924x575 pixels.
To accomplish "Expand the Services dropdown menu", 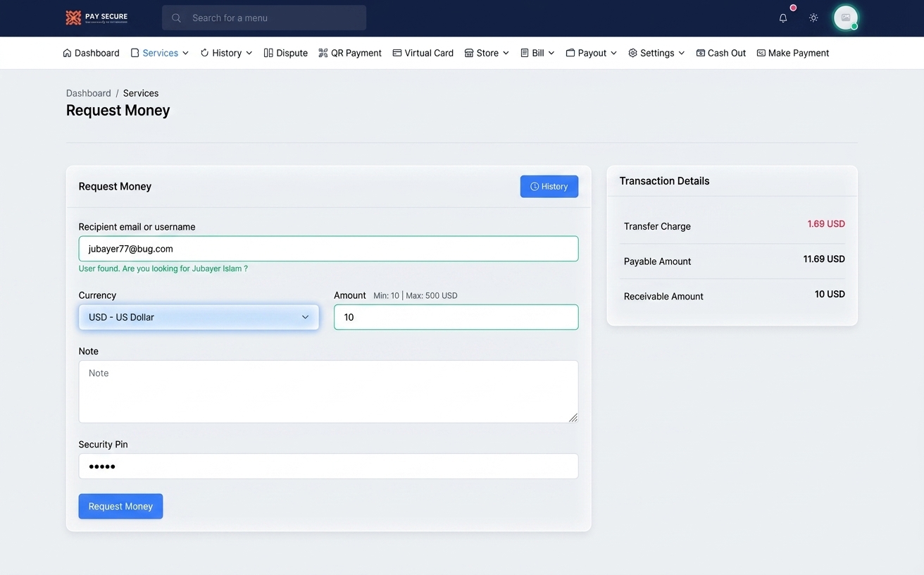I will point(160,53).
